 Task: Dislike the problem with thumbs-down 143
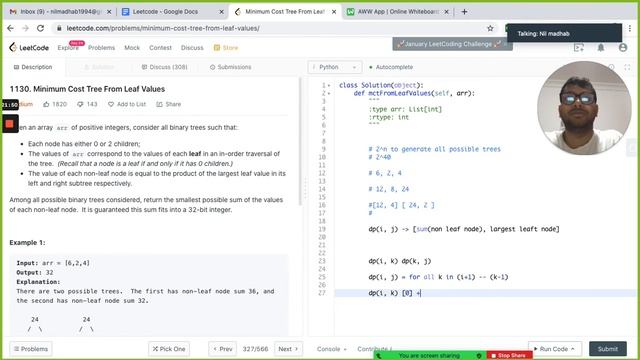(x=87, y=104)
